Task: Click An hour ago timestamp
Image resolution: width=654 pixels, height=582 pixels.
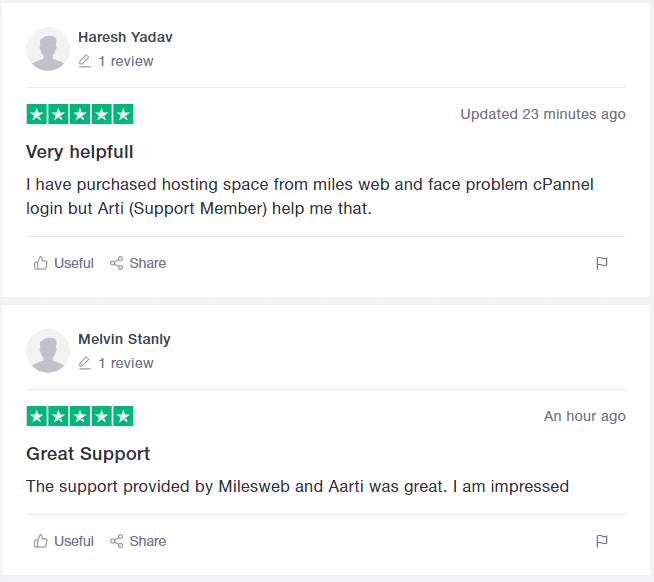Action: coord(585,416)
